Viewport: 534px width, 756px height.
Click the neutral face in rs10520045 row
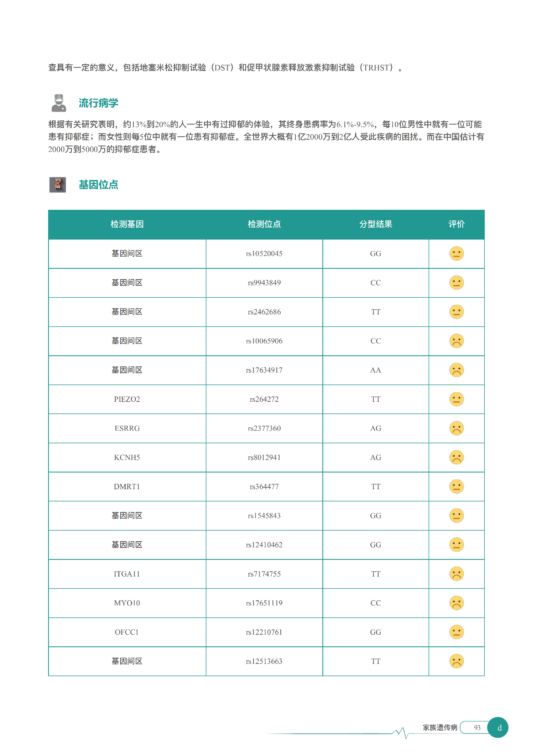tap(456, 253)
